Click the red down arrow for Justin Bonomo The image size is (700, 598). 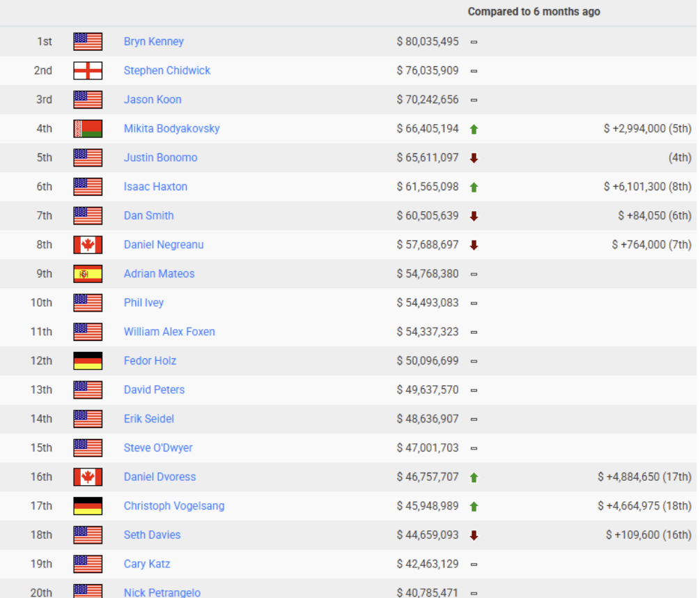[474, 158]
